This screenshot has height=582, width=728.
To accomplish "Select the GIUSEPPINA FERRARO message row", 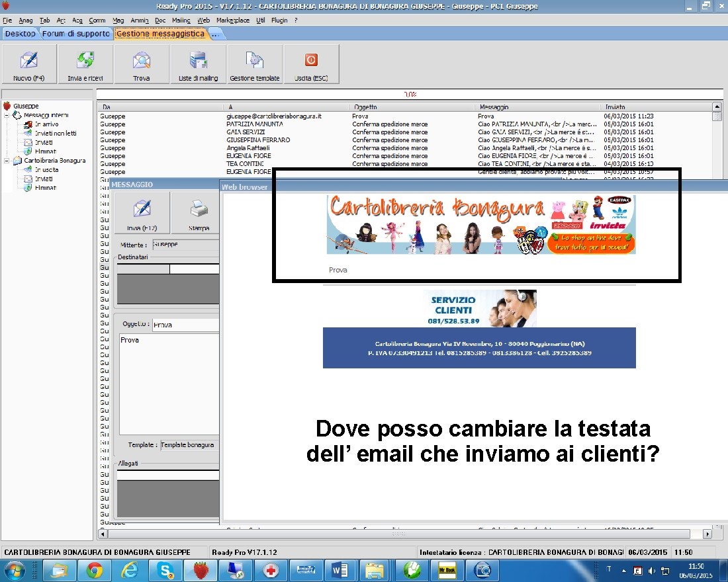I will [404, 140].
